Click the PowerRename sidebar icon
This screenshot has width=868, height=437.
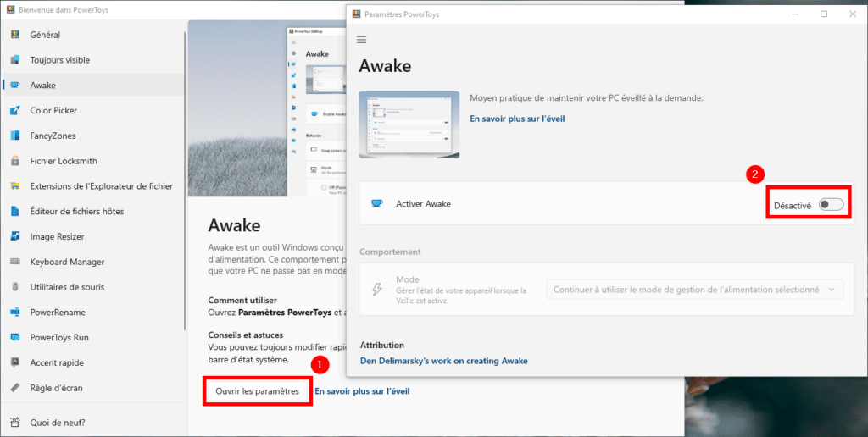point(15,313)
